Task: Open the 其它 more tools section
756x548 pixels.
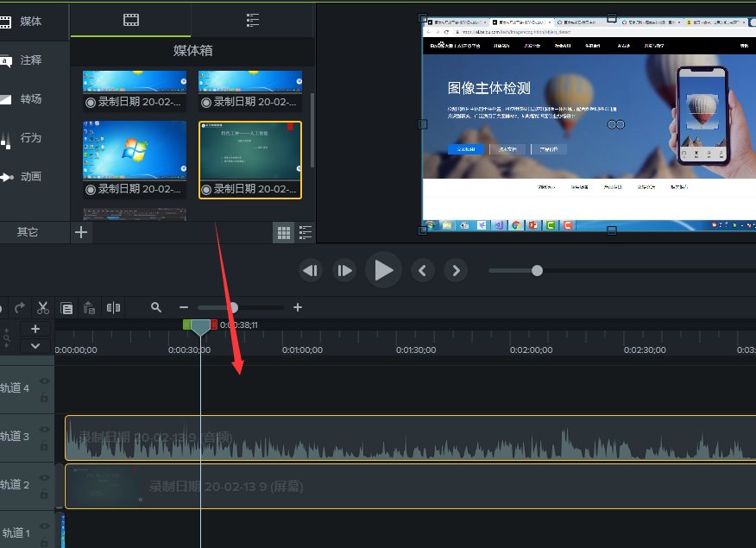Action: (28, 232)
